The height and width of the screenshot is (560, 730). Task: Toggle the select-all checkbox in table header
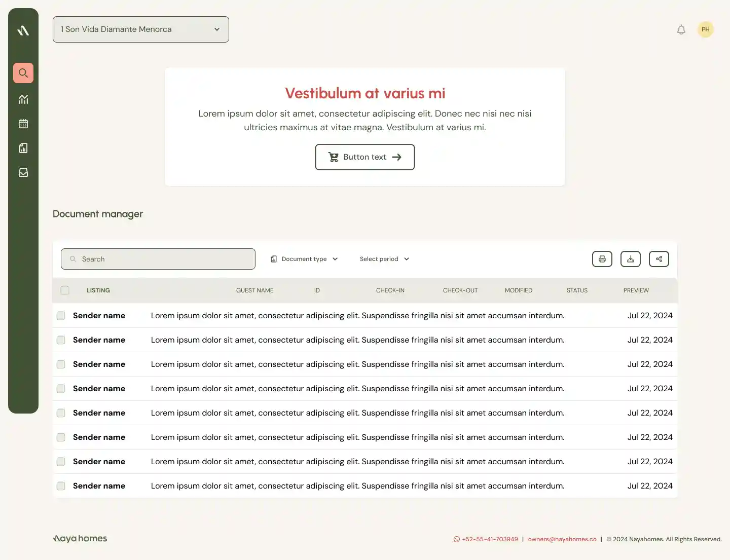(65, 290)
